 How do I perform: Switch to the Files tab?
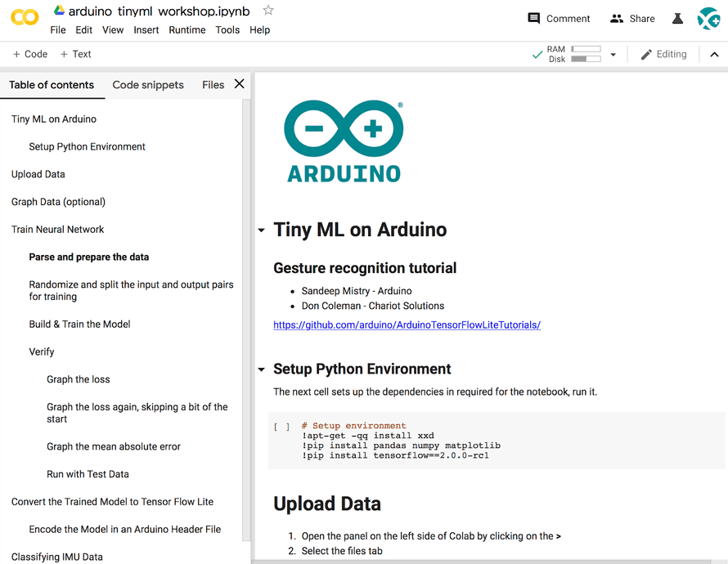(x=213, y=84)
